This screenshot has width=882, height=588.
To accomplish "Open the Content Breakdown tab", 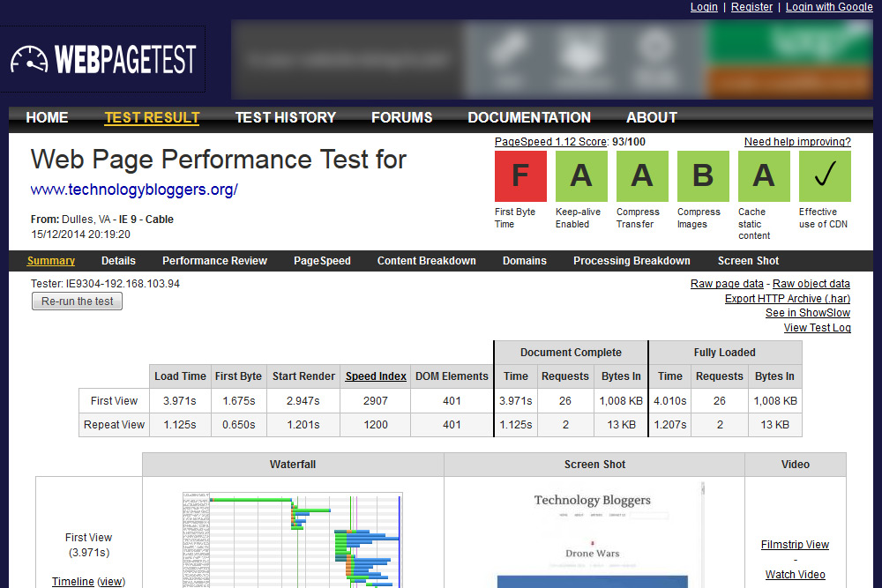I will tap(426, 261).
